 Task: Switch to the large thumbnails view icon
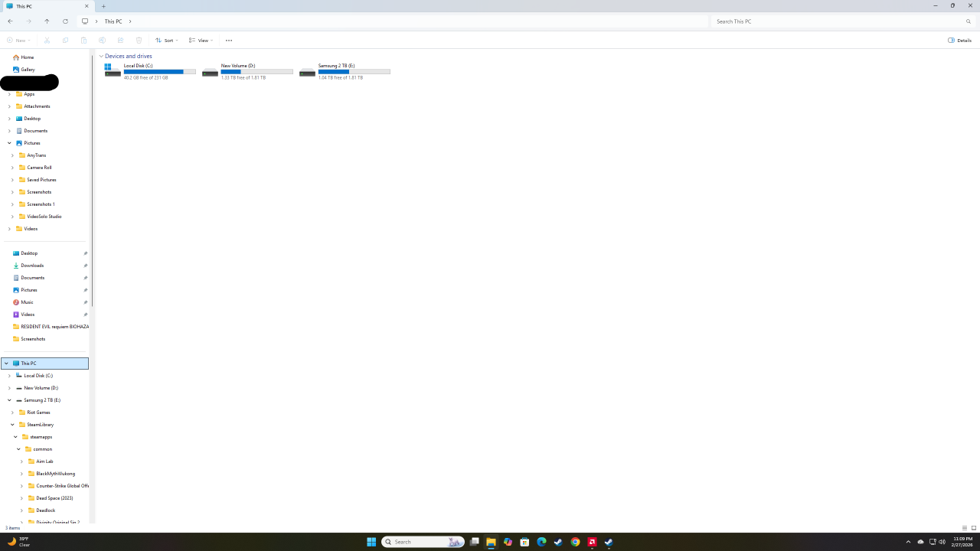[x=974, y=528]
